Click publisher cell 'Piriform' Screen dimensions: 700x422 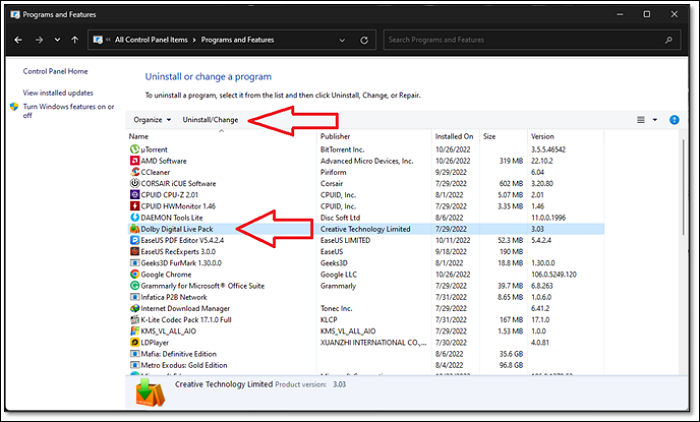(333, 172)
